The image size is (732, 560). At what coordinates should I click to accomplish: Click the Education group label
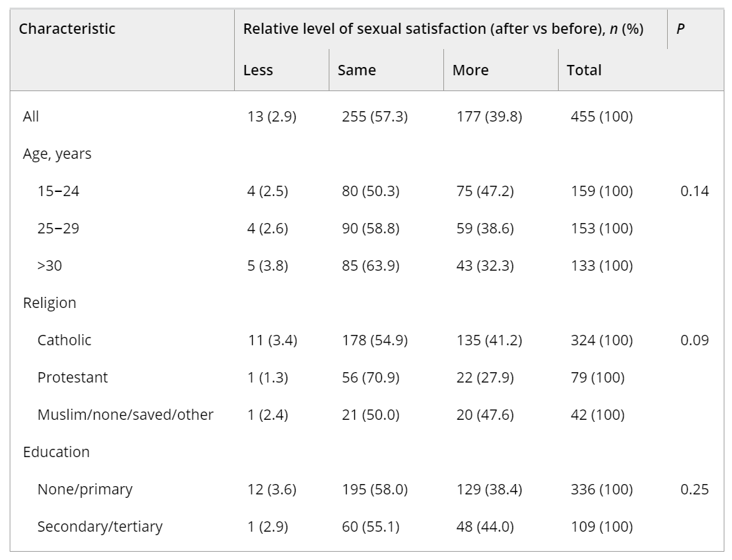[x=57, y=452]
